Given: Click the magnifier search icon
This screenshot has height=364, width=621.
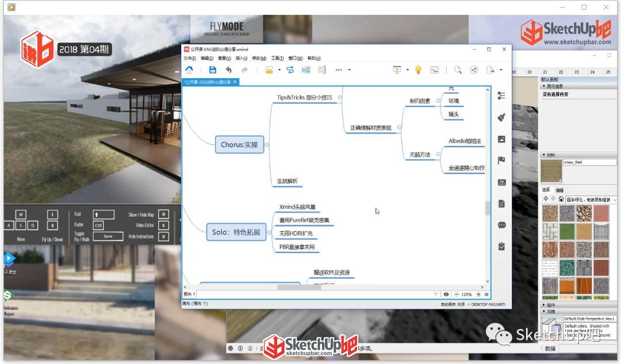Looking at the screenshot, I should (x=458, y=70).
